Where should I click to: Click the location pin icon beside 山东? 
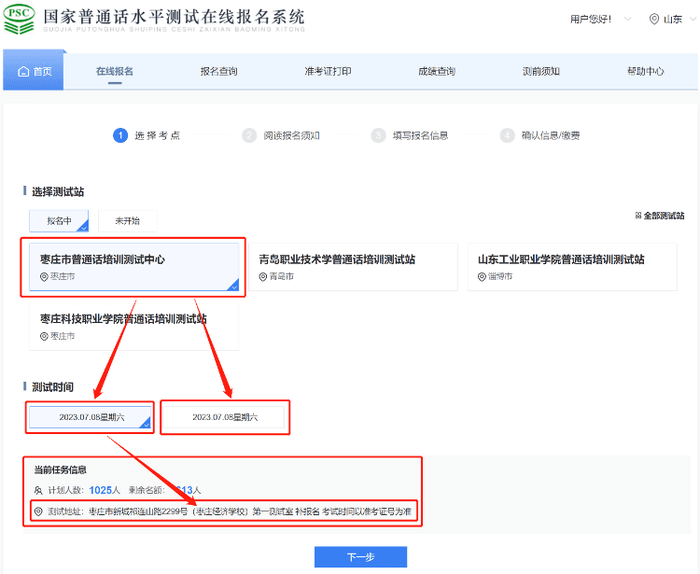[x=654, y=19]
